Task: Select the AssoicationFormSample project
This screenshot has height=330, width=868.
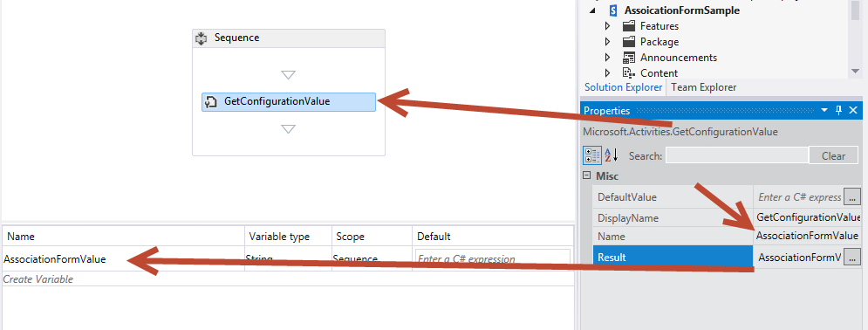Action: [x=682, y=10]
